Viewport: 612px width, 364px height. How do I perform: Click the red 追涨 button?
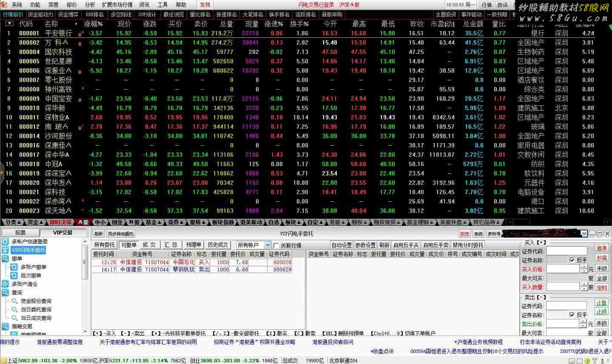602,248
